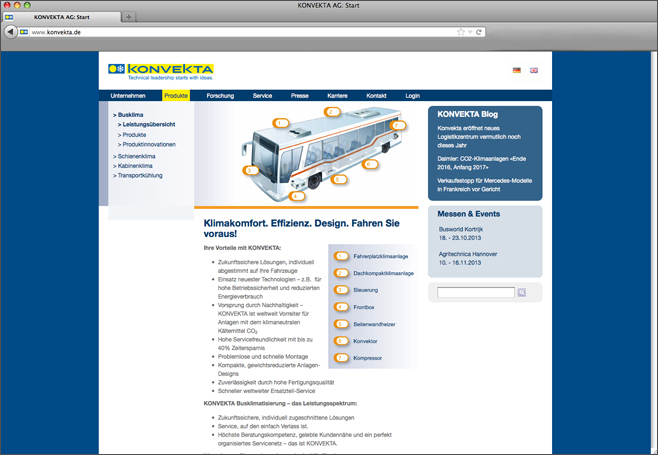Screen dimensions: 658x455
Task: Open a new tab with the plus button
Action: tap(129, 17)
